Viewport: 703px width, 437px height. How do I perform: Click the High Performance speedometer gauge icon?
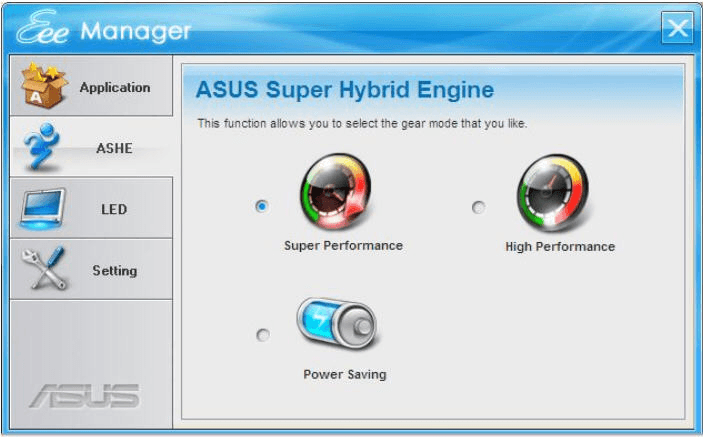553,192
